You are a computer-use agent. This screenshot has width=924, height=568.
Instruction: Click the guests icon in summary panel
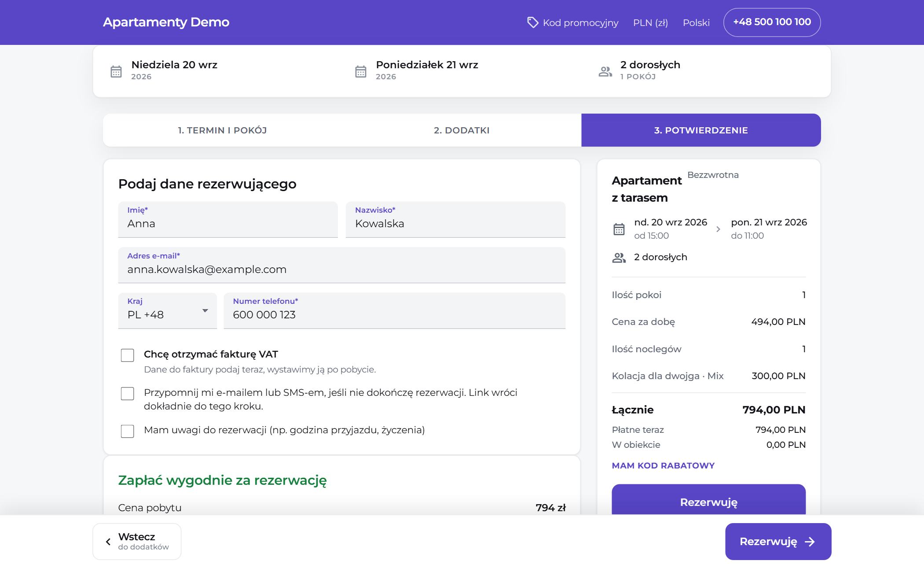[619, 258]
